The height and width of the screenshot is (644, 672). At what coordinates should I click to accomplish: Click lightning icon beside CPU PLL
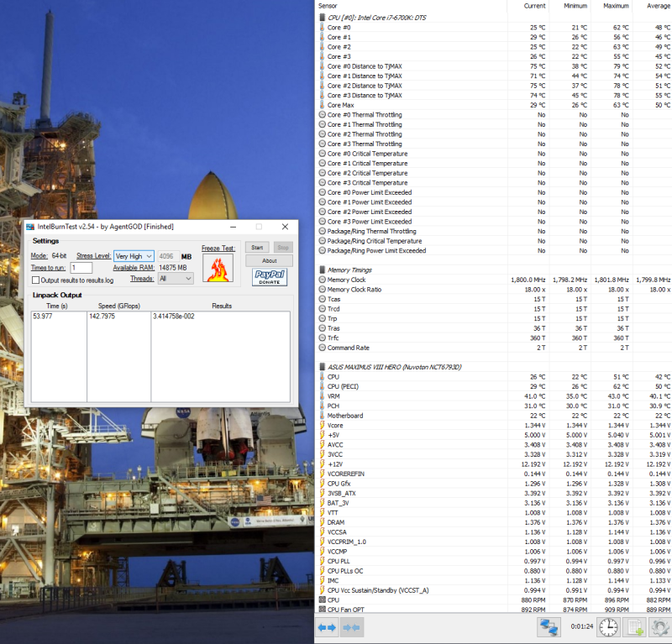click(x=323, y=561)
